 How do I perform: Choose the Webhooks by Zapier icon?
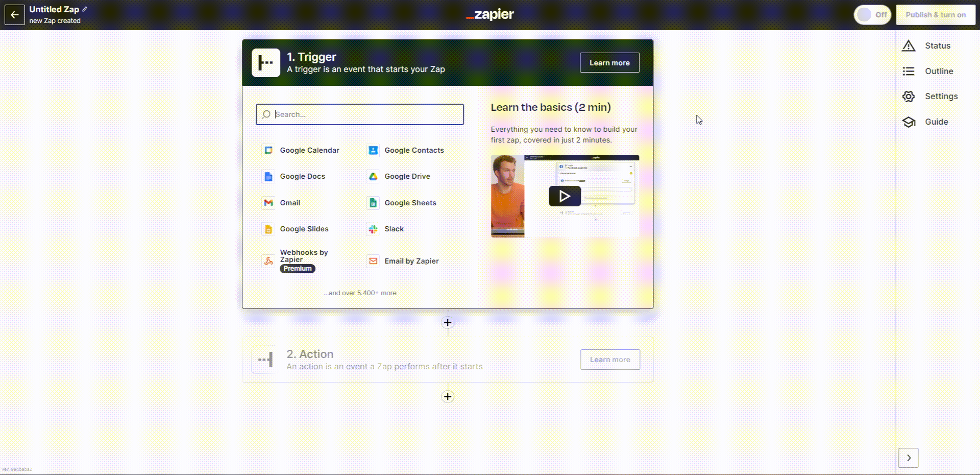point(268,261)
